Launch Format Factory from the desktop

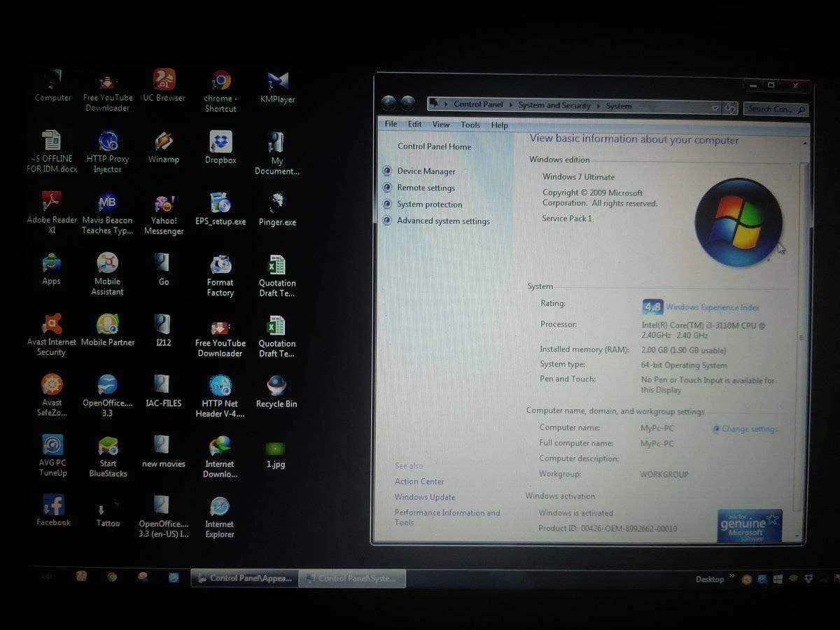220,275
